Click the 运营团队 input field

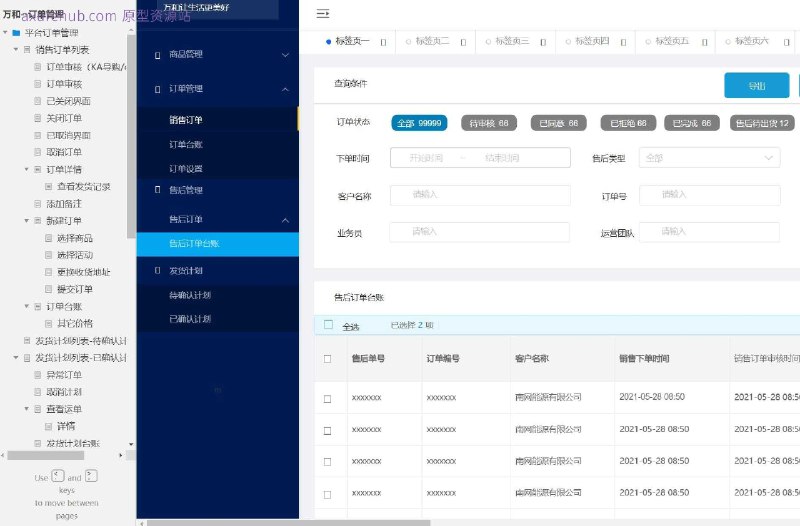tap(709, 232)
